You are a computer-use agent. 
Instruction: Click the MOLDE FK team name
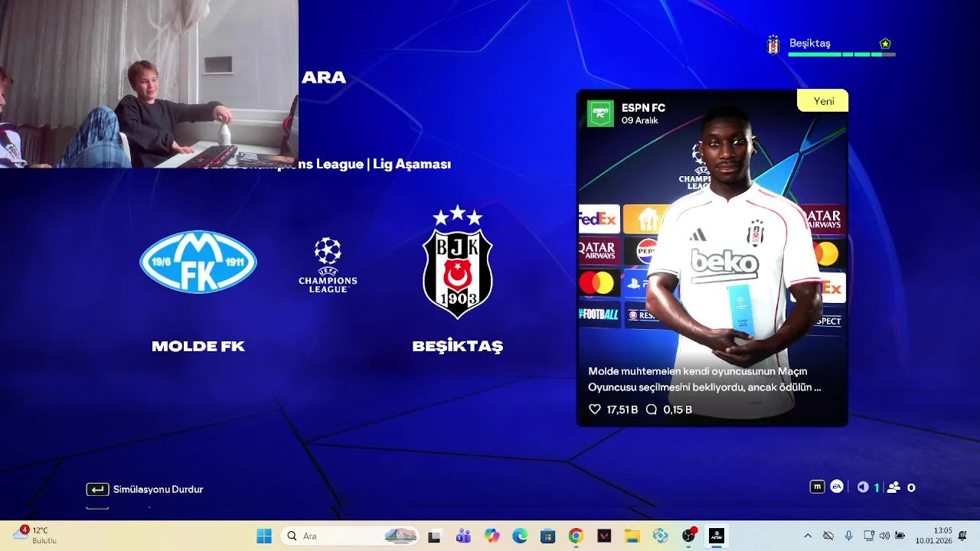point(198,346)
